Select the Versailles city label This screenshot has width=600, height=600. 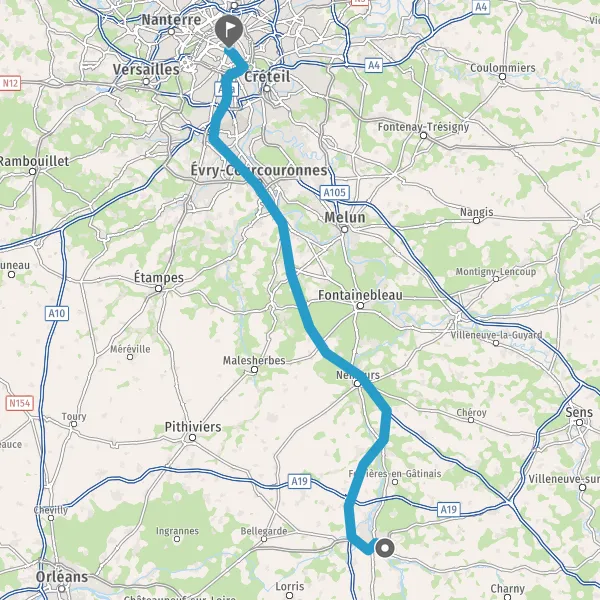click(146, 69)
